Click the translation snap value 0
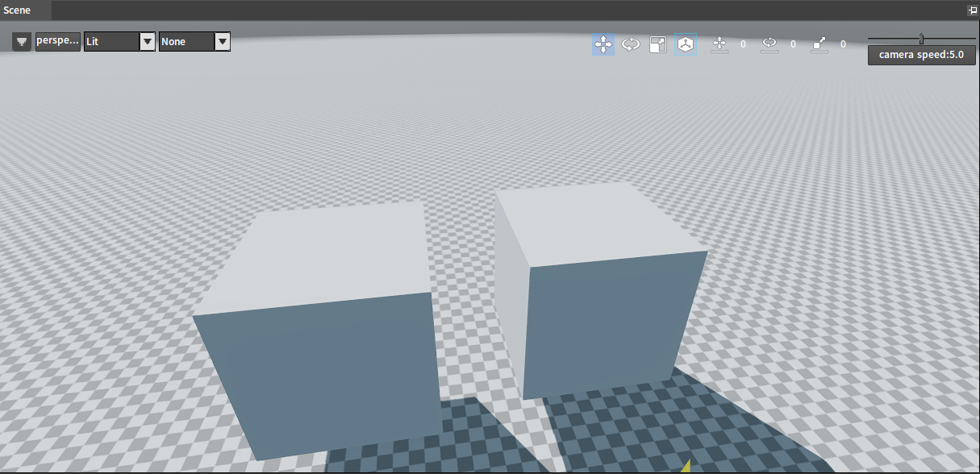This screenshot has width=980, height=474. [x=744, y=44]
